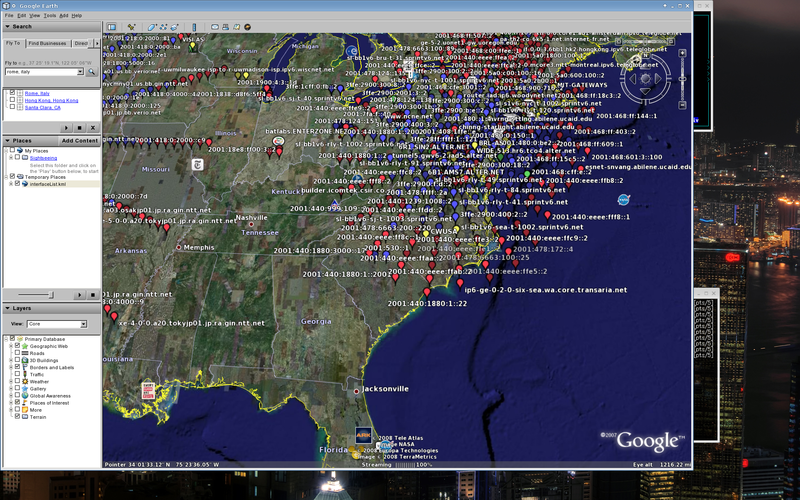800x500 pixels.
Task: Expand the Geographic Web layer tree
Action: pyautogui.click(x=11, y=346)
